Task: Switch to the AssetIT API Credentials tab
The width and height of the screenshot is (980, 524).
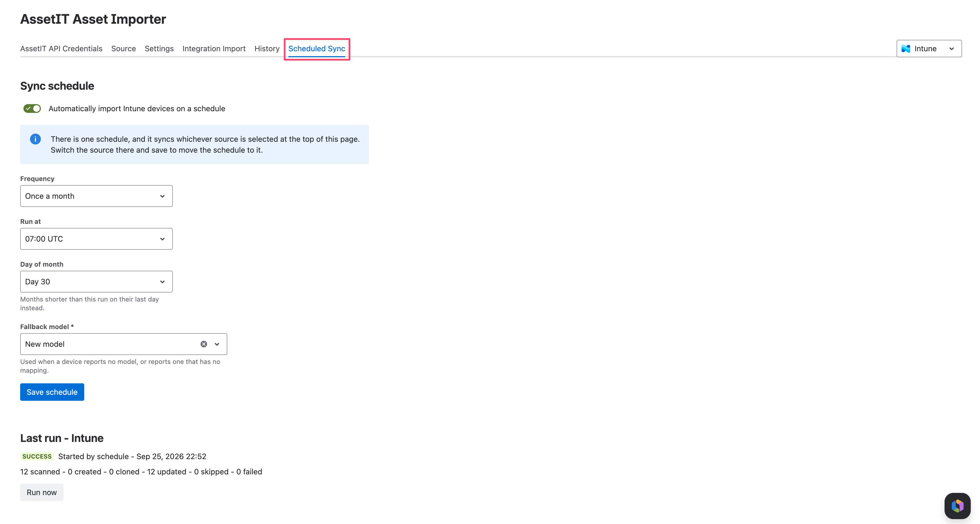Action: pos(61,49)
